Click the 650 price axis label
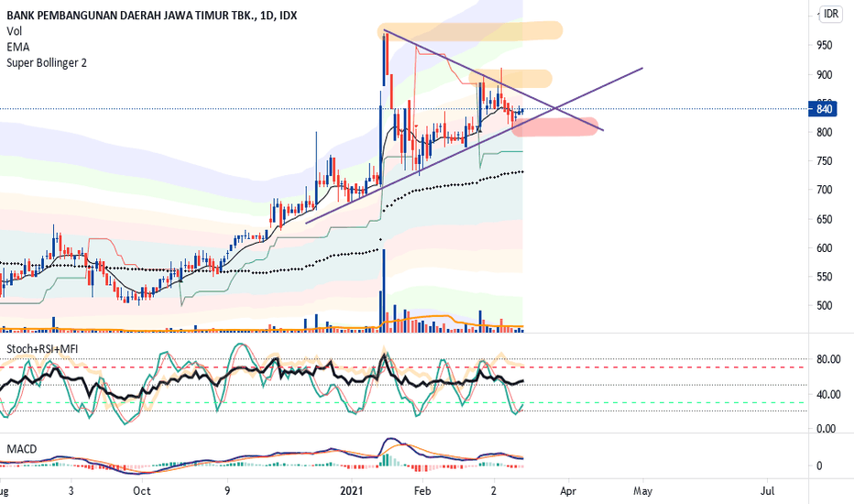 (x=825, y=220)
